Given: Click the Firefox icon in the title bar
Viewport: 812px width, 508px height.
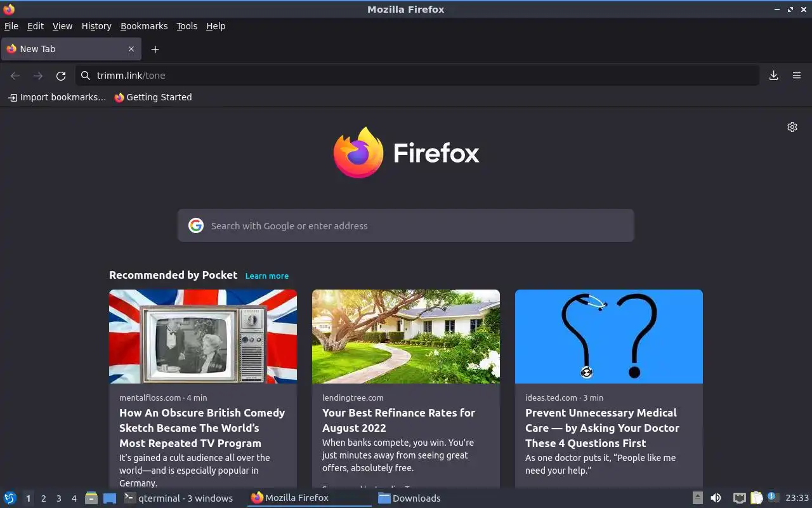Looking at the screenshot, I should click(x=9, y=9).
